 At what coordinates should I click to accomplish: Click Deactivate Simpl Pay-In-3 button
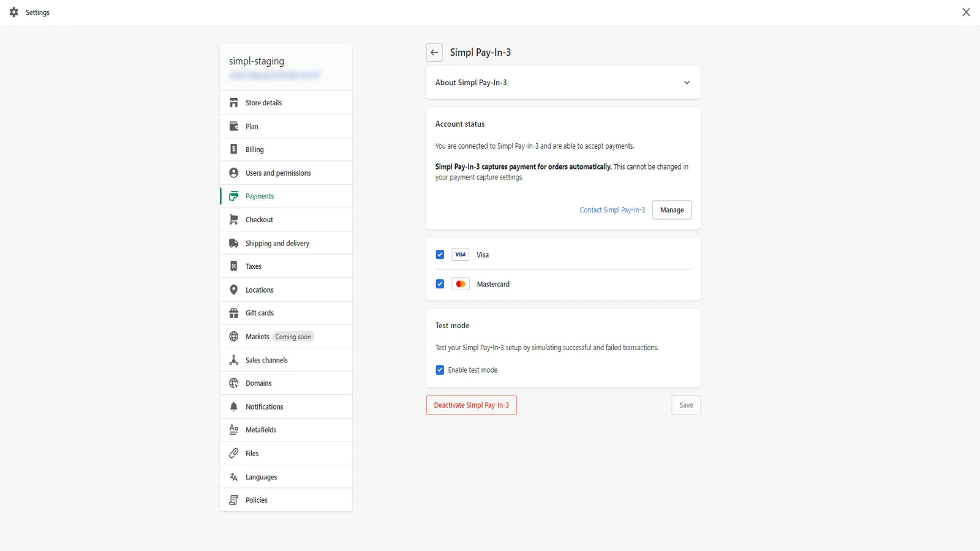471,405
